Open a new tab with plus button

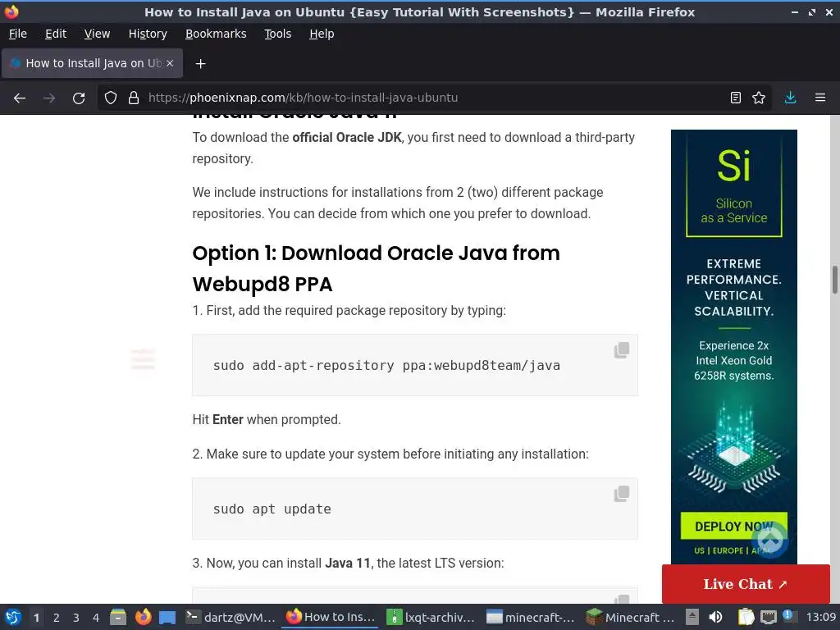click(200, 64)
